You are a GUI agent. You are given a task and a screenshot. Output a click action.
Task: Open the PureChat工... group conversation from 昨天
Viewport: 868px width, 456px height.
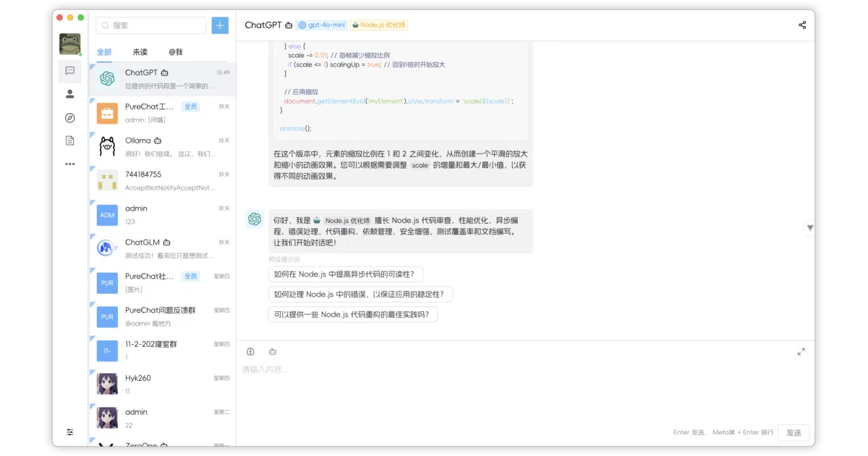(162, 113)
